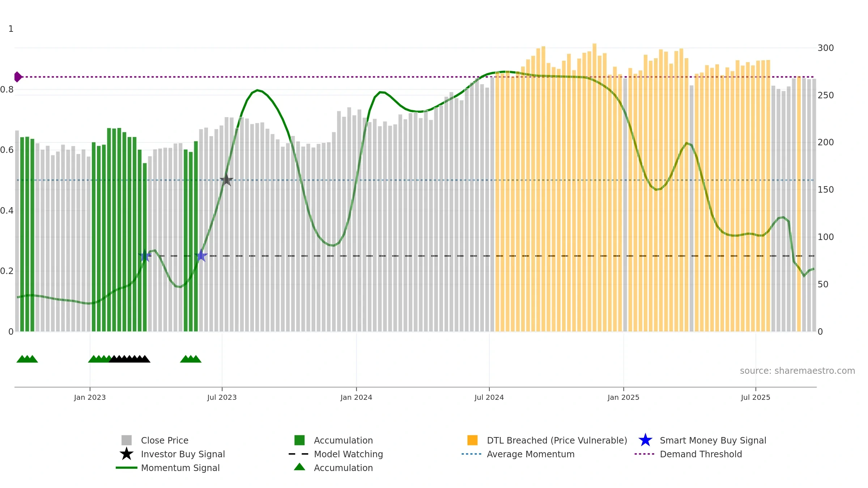Click the blue Smart Money Buy Signal legend star
The width and height of the screenshot is (868, 488).
[x=645, y=440]
